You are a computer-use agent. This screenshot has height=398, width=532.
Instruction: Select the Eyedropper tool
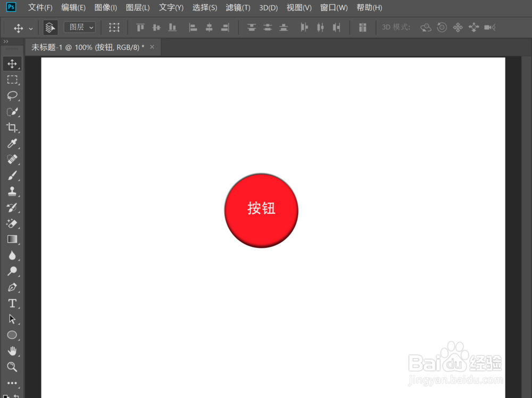pos(12,144)
